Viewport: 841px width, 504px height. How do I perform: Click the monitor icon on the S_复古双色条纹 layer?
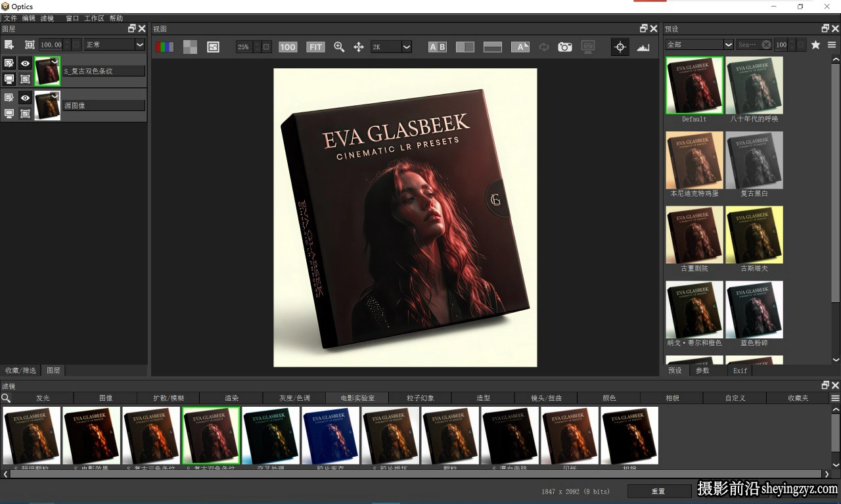(x=9, y=79)
